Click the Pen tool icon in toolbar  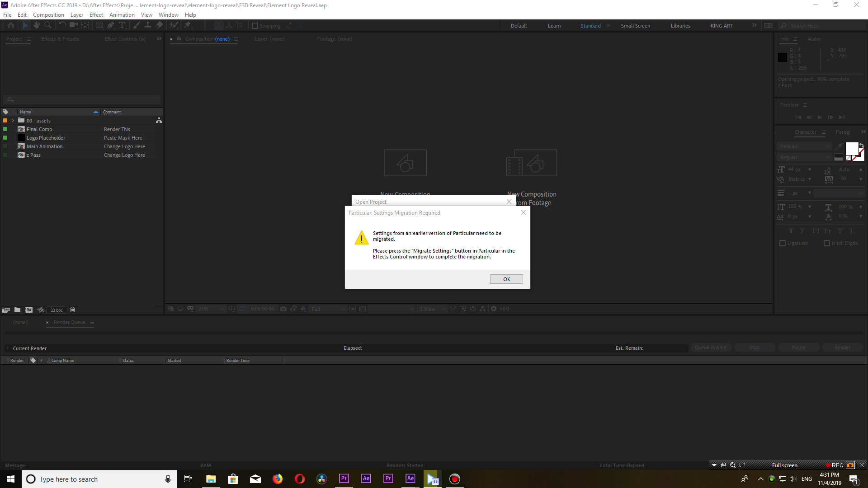[x=111, y=25]
